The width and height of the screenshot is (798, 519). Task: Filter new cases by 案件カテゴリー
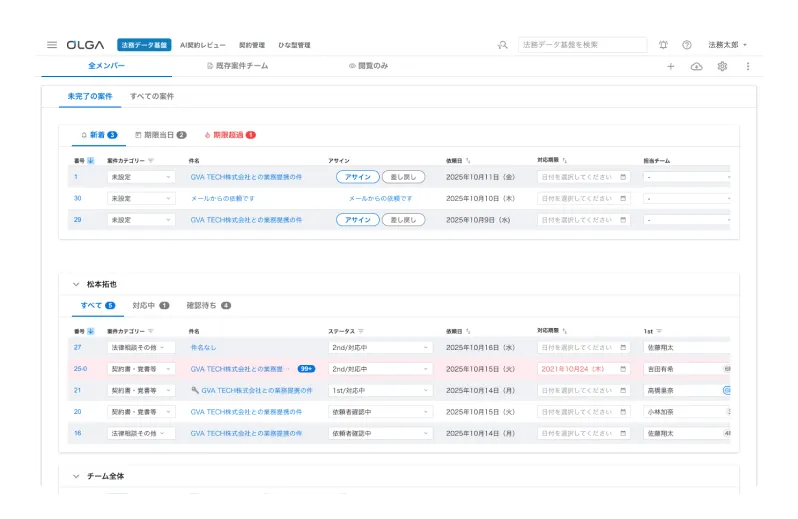click(x=151, y=161)
